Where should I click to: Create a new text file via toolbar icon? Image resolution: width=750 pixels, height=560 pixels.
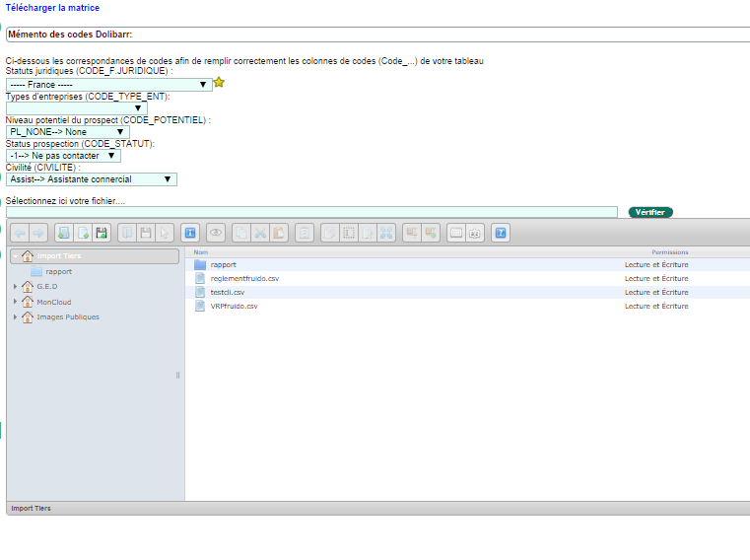coord(82,233)
